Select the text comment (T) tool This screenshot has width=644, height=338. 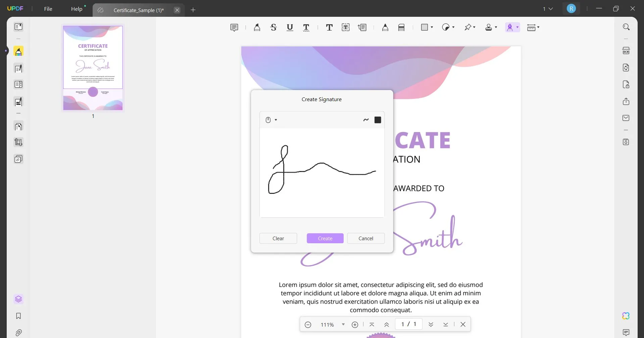click(329, 28)
